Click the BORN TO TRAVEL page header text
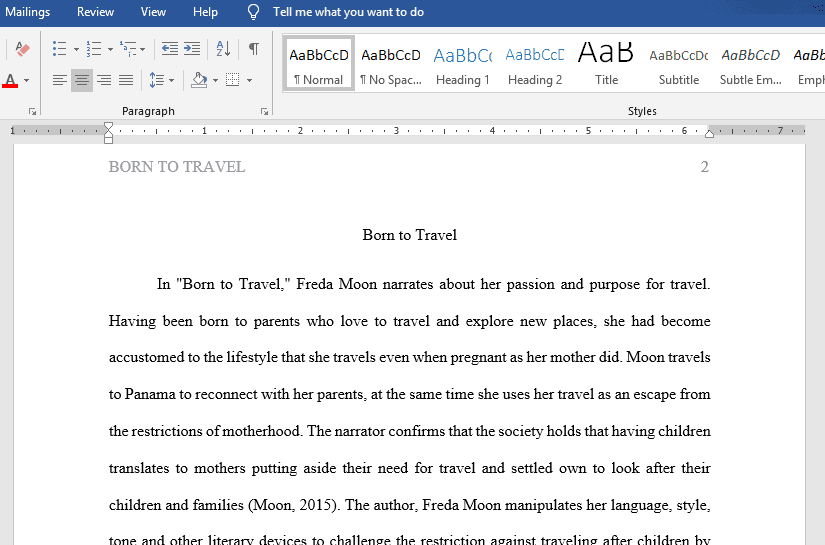This screenshot has width=825, height=545. 177,167
